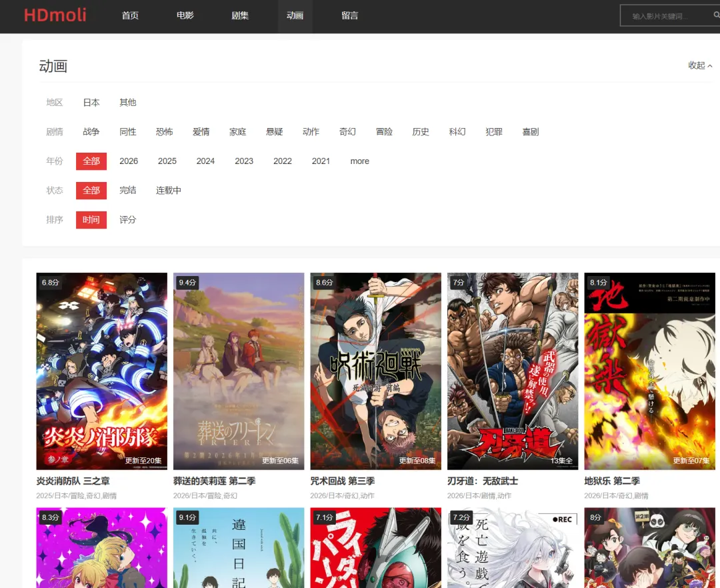This screenshot has width=720, height=588.
Task: Open the 7.2分 rated 死亡遊戲 poster
Action: [x=513, y=547]
